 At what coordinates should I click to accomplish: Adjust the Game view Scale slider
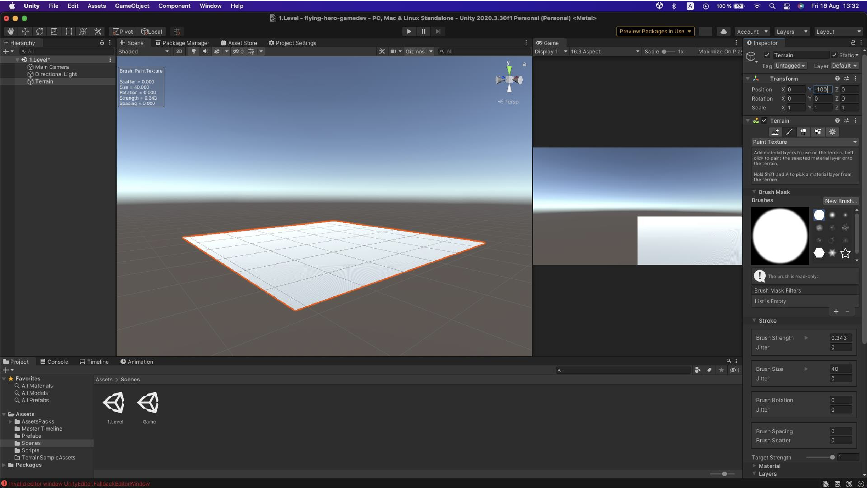[668, 52]
